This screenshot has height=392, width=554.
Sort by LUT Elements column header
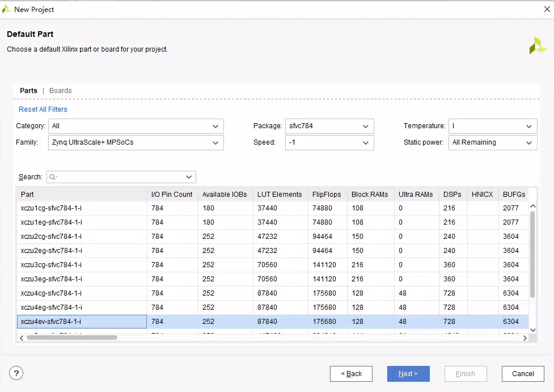[x=281, y=195]
